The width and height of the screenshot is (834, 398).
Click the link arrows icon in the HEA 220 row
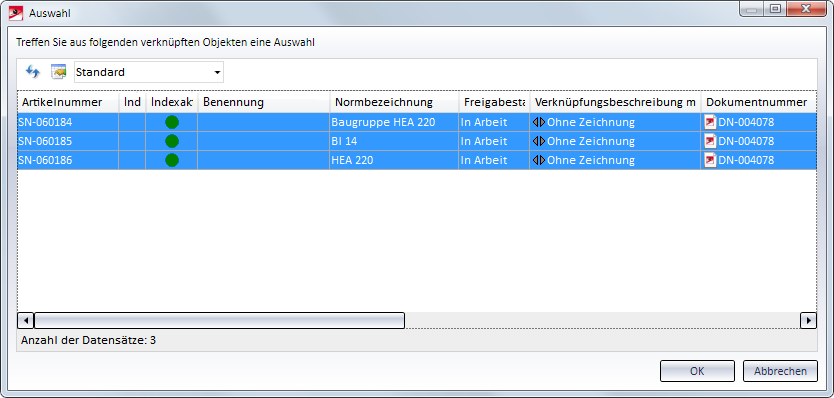click(x=539, y=160)
